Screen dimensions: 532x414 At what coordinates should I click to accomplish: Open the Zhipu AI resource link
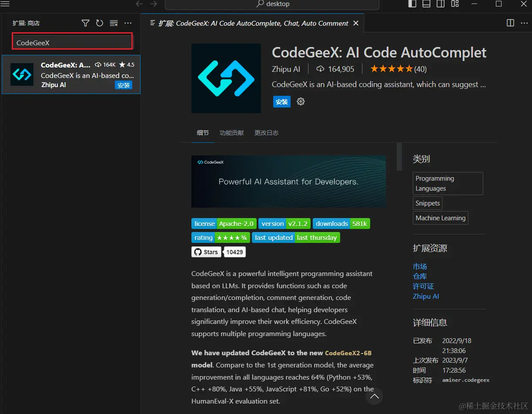coord(426,296)
